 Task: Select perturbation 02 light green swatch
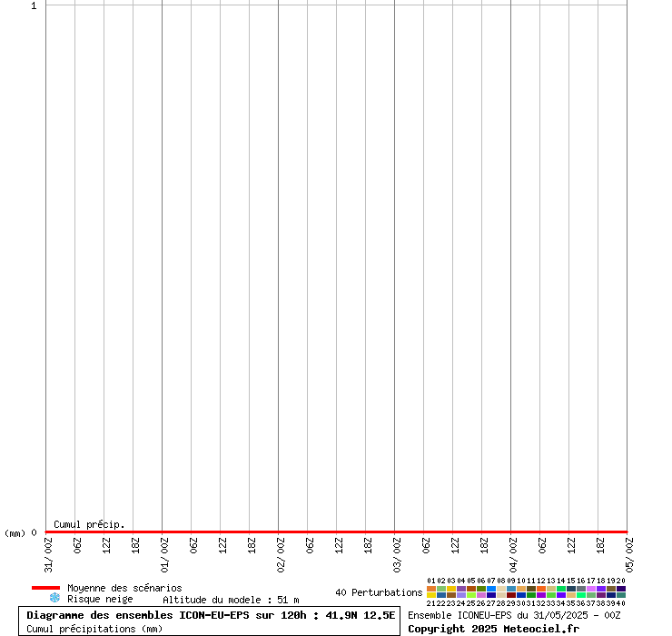click(441, 589)
